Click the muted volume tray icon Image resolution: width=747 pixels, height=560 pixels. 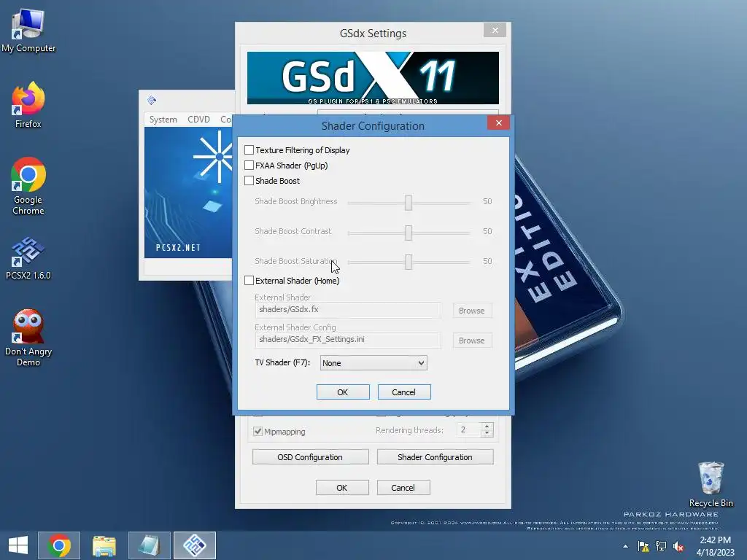click(678, 546)
